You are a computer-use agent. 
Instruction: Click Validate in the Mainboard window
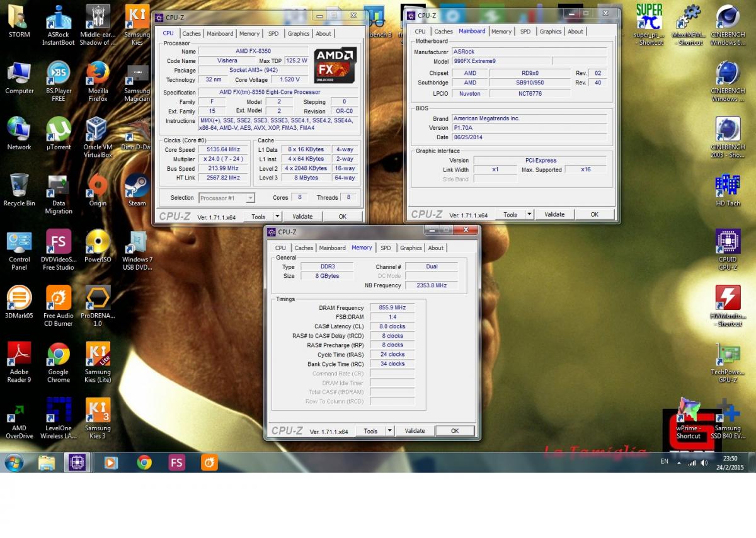click(x=554, y=214)
